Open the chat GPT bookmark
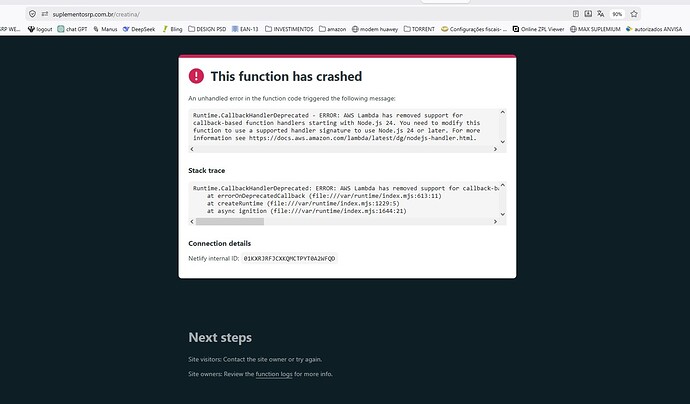The width and height of the screenshot is (690, 404). (x=72, y=29)
